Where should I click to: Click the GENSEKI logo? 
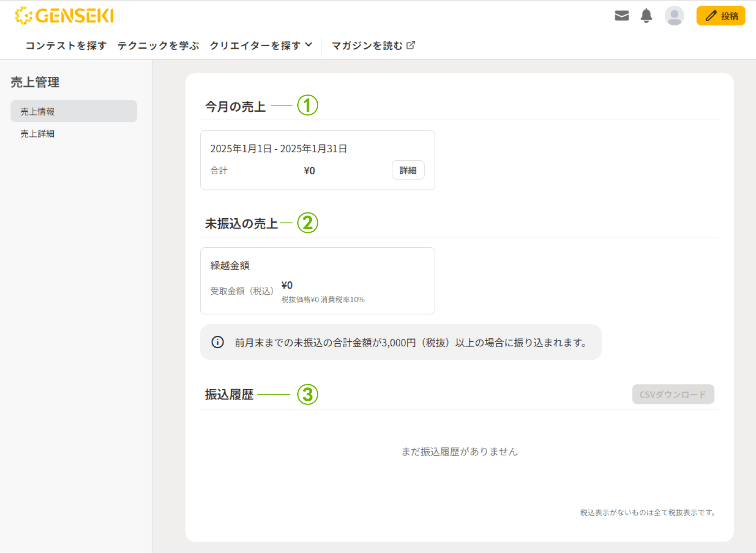(64, 16)
